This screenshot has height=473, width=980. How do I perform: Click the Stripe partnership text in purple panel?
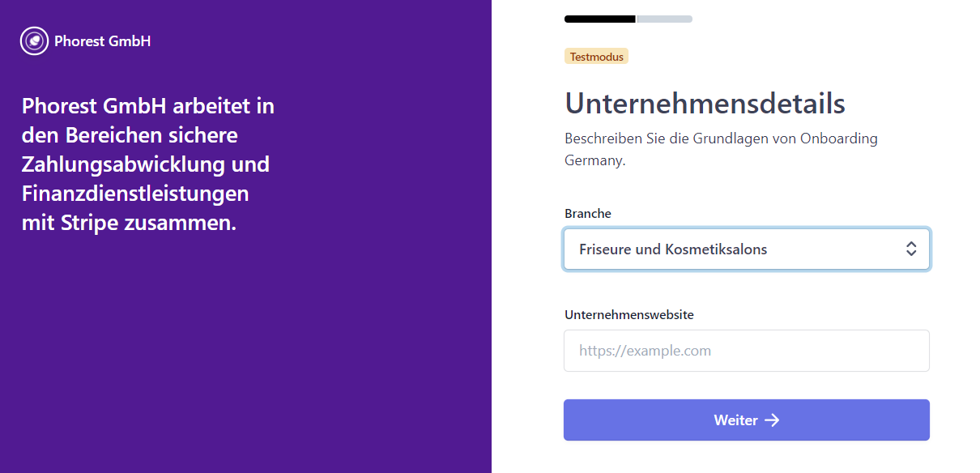(148, 164)
